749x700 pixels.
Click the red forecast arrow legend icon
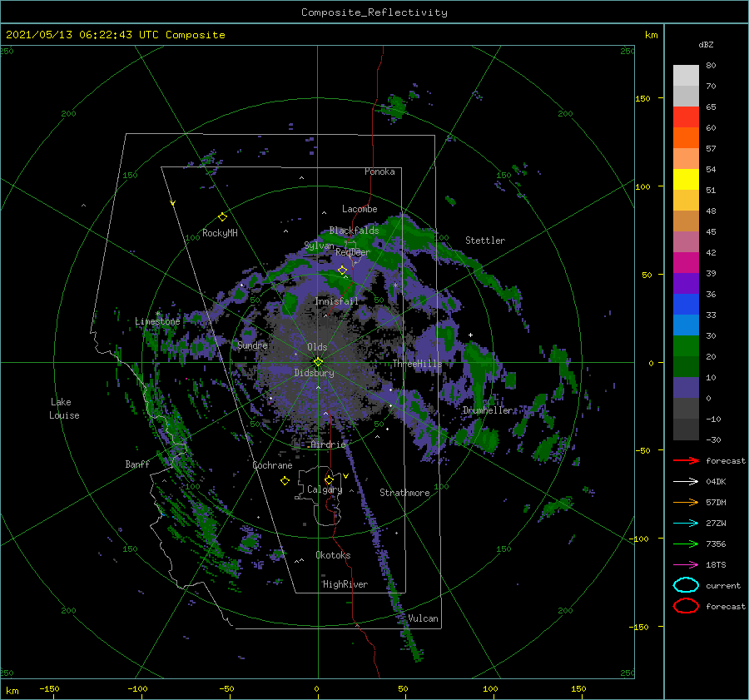point(686,460)
